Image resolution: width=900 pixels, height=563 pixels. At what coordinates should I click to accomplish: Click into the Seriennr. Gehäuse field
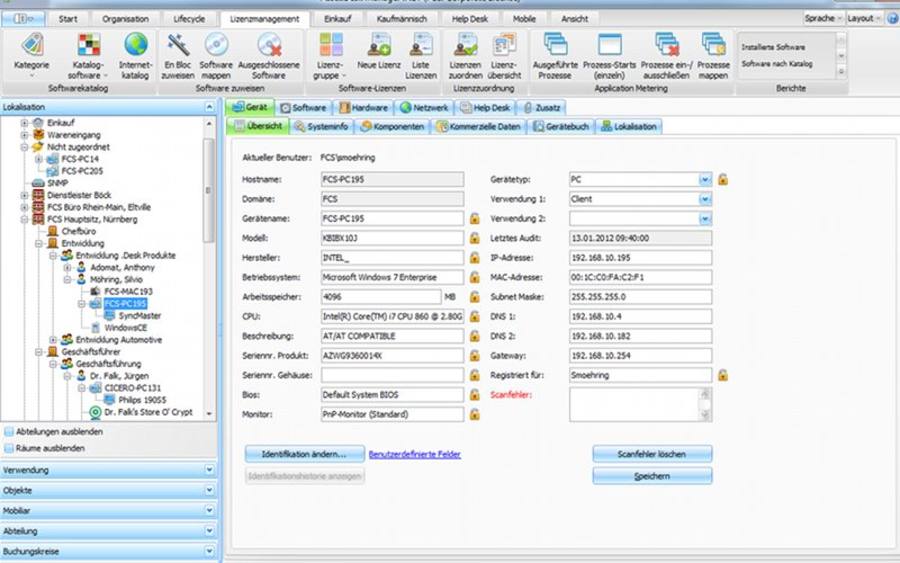[392, 375]
